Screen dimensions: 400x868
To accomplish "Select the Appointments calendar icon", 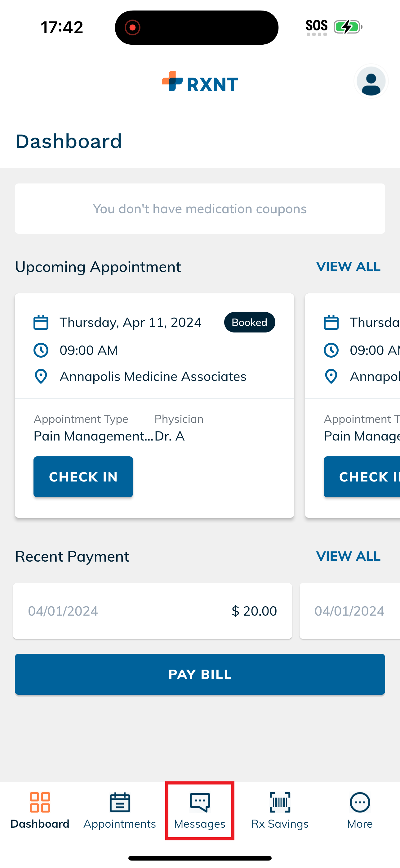I will [120, 802].
